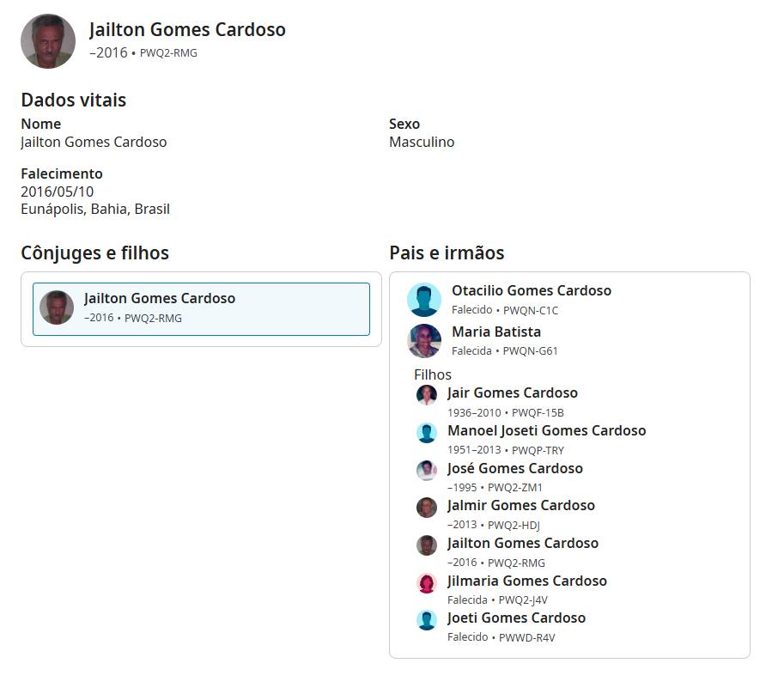
Task: Select Jair Gomes Cardoso in the children list
Action: click(512, 393)
